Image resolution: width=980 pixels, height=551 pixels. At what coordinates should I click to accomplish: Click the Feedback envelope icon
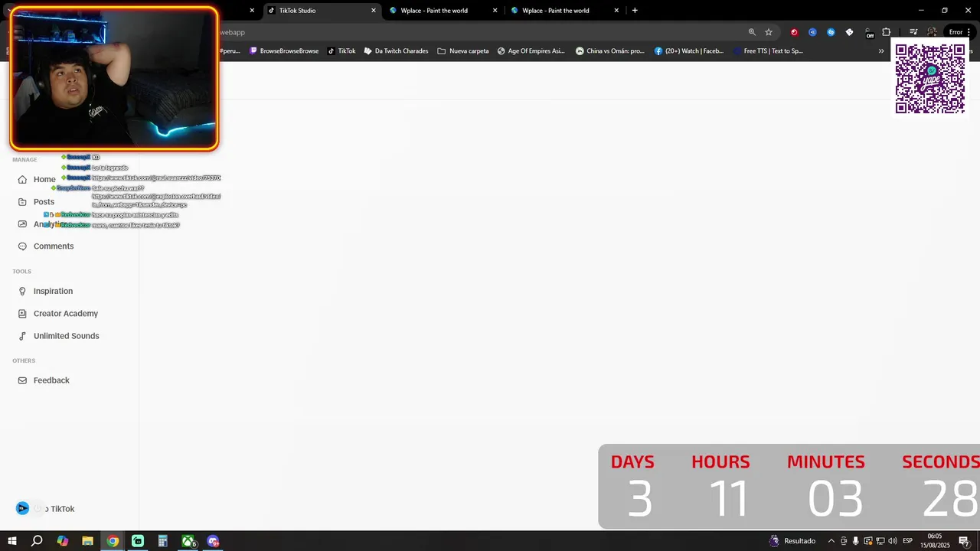[x=22, y=380]
